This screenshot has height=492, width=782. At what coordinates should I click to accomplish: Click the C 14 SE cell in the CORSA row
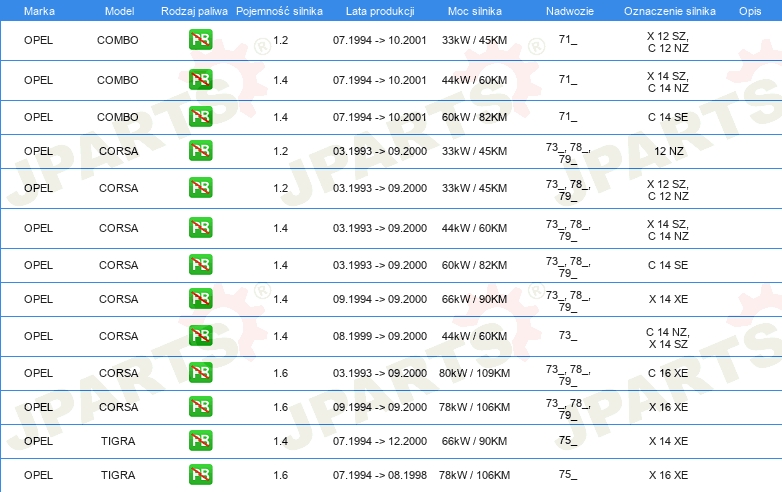coord(668,265)
